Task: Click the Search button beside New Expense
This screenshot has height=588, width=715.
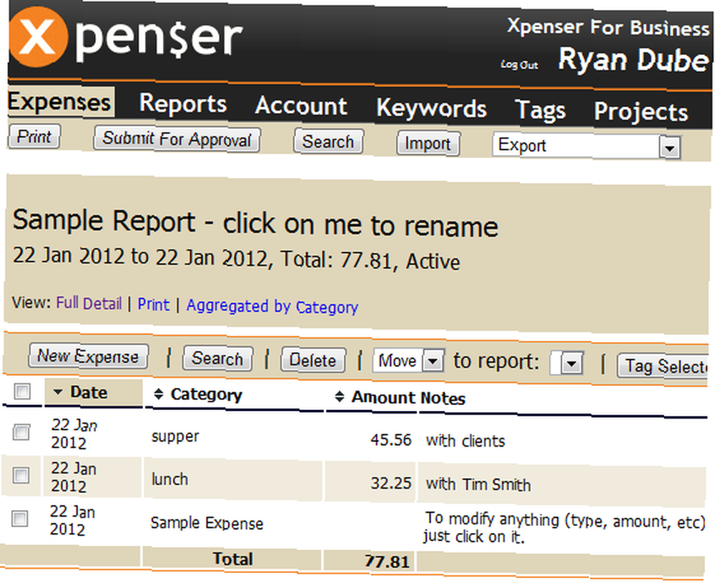Action: click(217, 358)
